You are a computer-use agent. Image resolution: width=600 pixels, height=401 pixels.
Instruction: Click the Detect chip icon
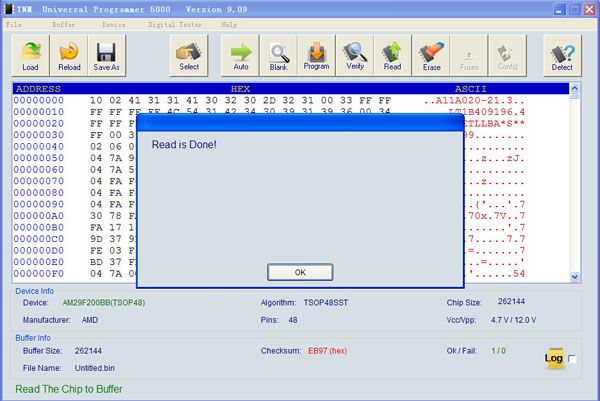563,55
